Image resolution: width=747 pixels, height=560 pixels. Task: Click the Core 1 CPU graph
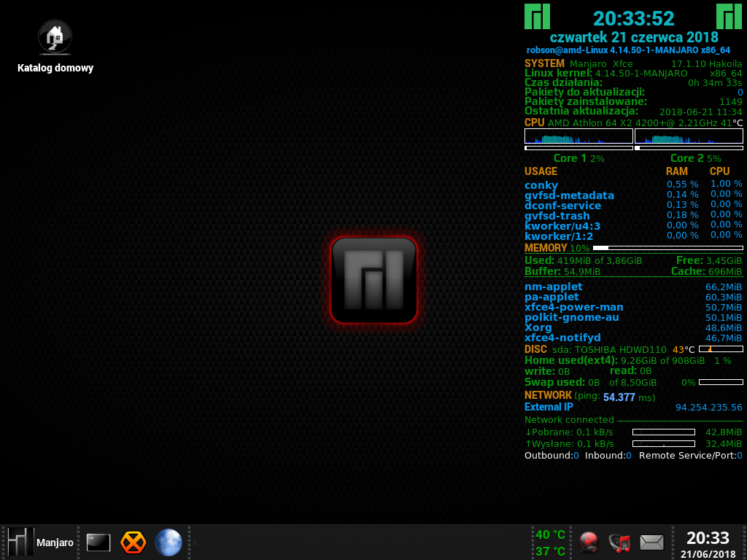tap(578, 136)
